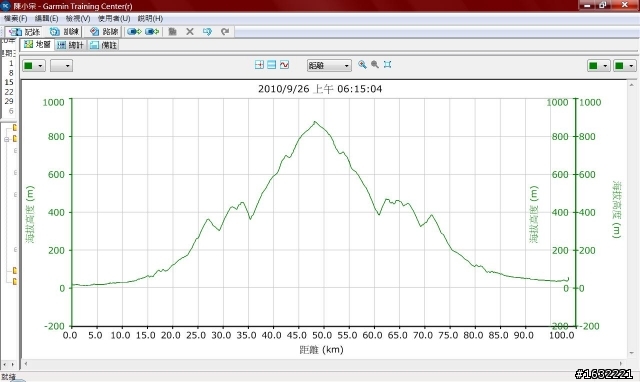Click the 路線 courses toolbar button
Screen dimensions: 640x382
[104, 31]
